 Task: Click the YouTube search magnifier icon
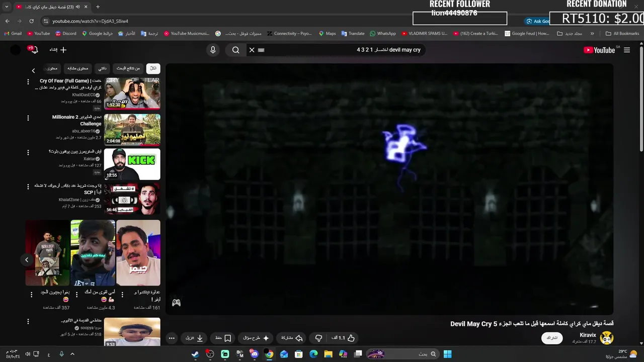click(235, 50)
